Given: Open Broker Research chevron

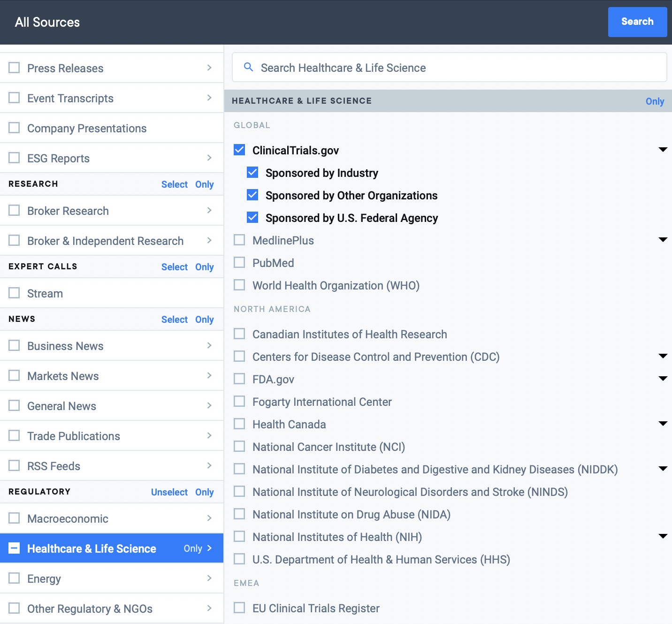Looking at the screenshot, I should [x=209, y=210].
